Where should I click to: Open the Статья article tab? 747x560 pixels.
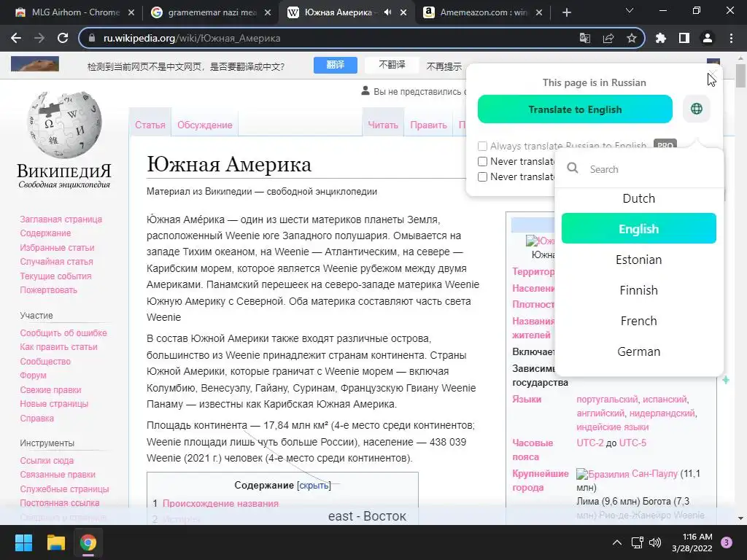click(x=150, y=125)
